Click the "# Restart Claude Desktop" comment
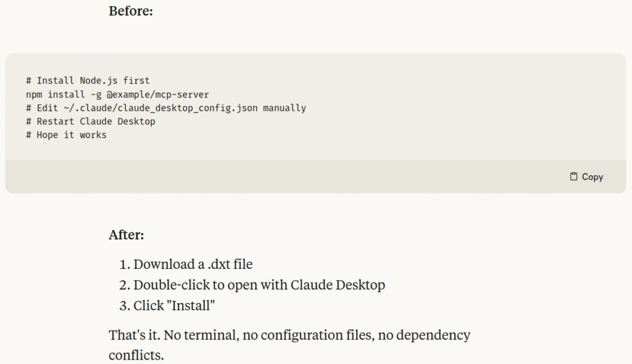This screenshot has height=364, width=632. 91,122
